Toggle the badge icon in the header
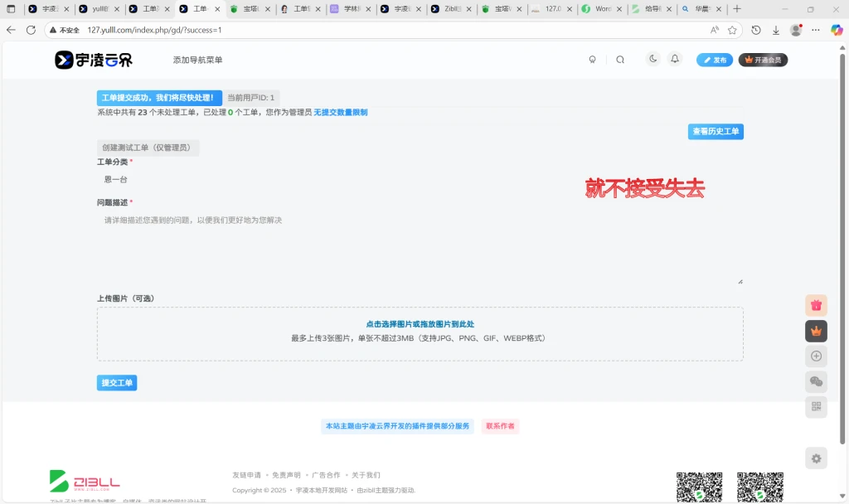Screen dimensions: 849x504 pos(591,60)
